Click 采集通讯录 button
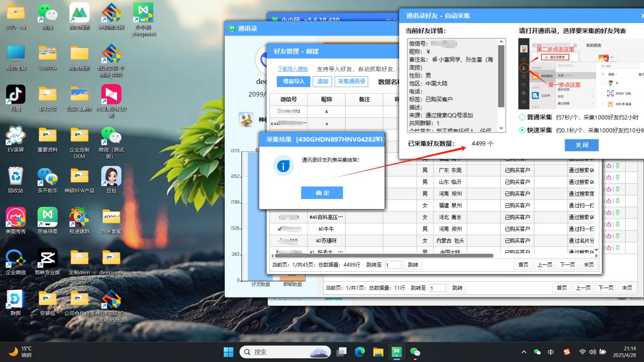Screen dimensions: 644x362 click(x=352, y=81)
